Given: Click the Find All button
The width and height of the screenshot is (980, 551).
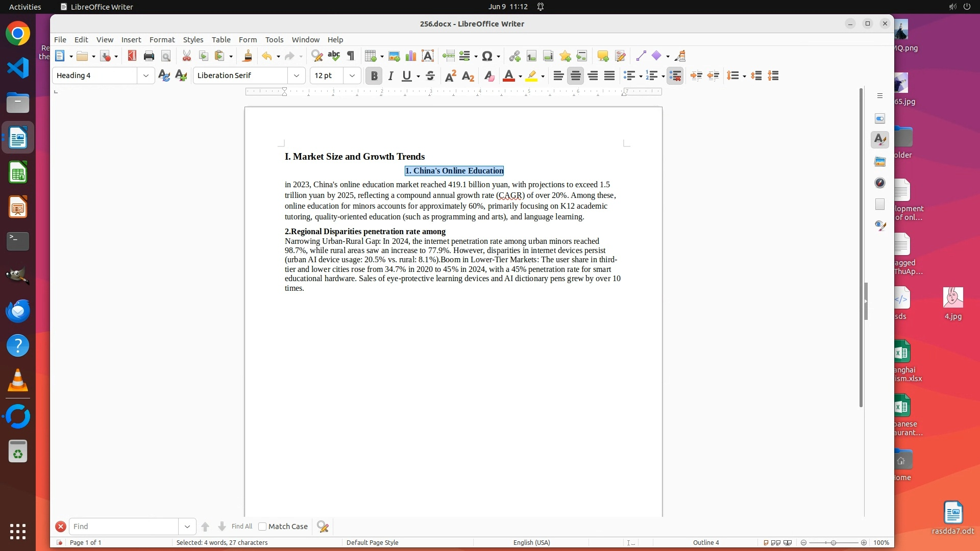Looking at the screenshot, I should click(x=241, y=527).
